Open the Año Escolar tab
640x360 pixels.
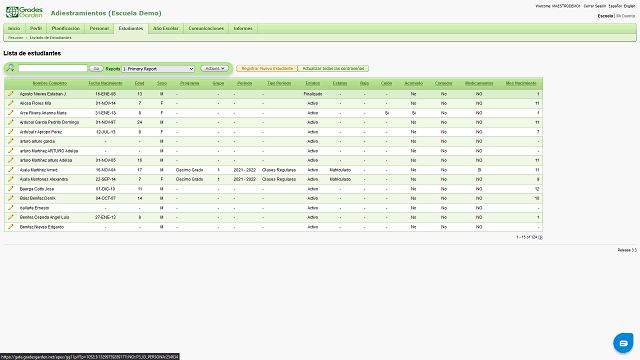click(x=166, y=29)
